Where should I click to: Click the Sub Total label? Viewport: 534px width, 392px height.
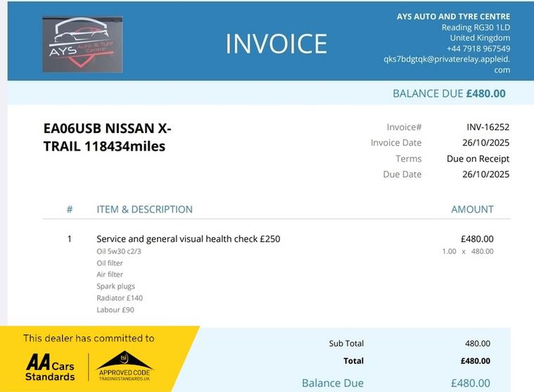[x=346, y=343]
